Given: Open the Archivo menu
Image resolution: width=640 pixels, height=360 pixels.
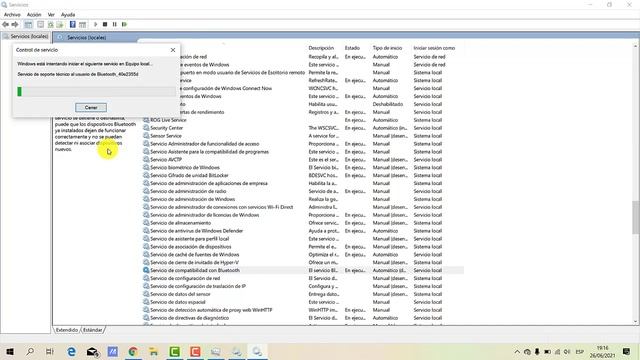Looking at the screenshot, I should click(x=12, y=15).
